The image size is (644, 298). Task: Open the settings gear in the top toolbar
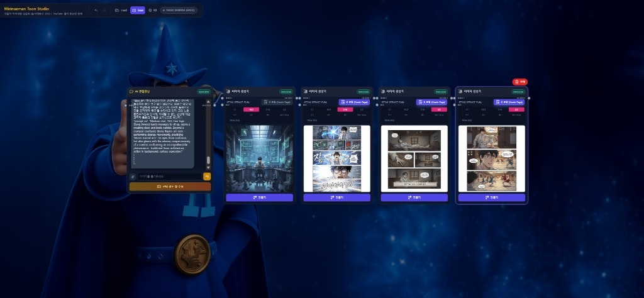(x=152, y=10)
